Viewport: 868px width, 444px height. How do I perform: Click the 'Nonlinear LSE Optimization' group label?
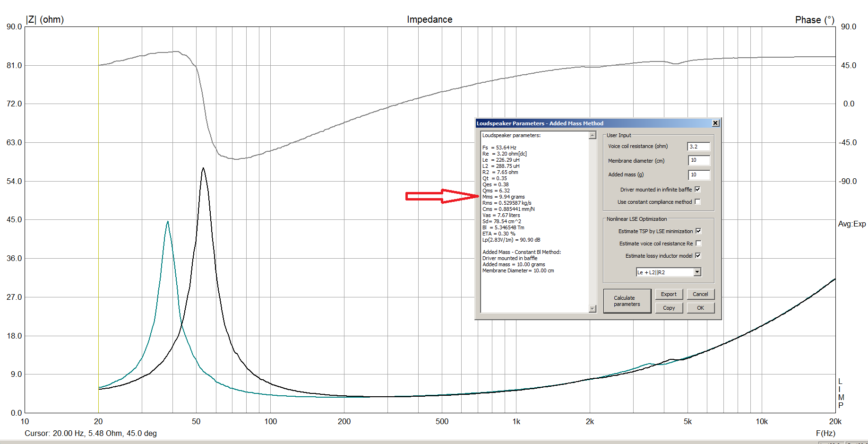coord(636,219)
